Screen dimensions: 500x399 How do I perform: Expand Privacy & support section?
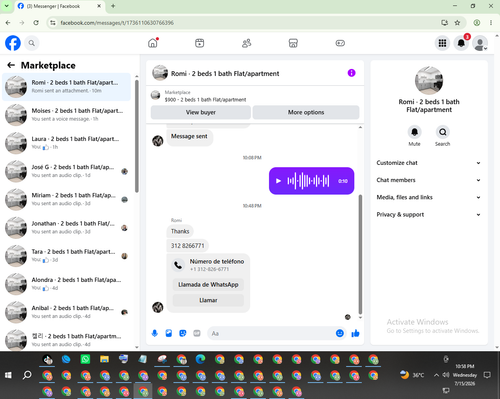pyautogui.click(x=428, y=215)
